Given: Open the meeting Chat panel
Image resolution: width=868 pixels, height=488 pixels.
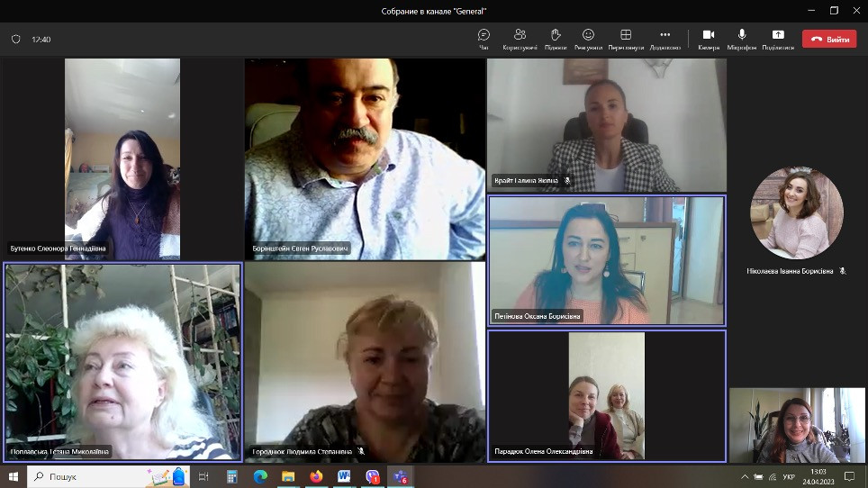Looking at the screenshot, I should (x=484, y=40).
